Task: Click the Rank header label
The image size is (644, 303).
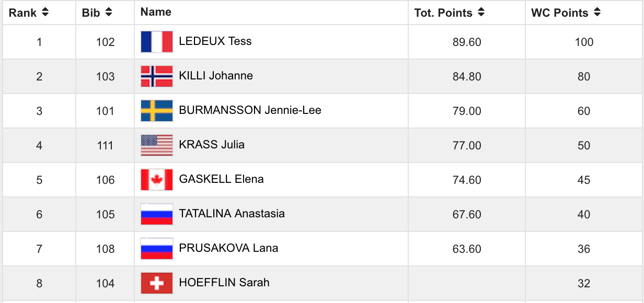Action: pos(22,13)
